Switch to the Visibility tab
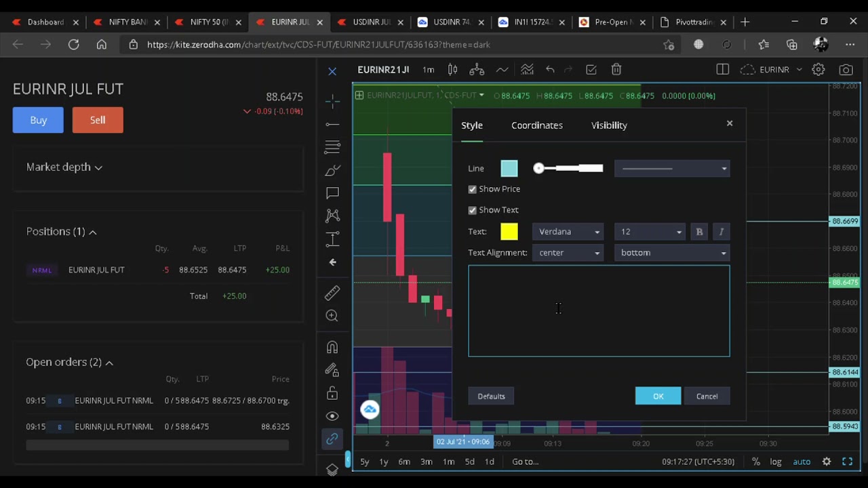This screenshot has width=868, height=488. pos(609,125)
